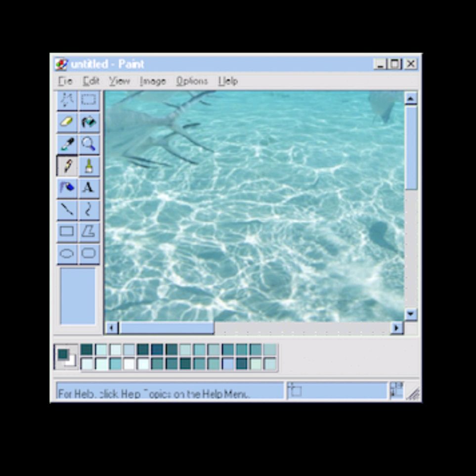The width and height of the screenshot is (476, 476).
Task: Click the horizontal scrollbar left arrow
Action: coord(112,328)
